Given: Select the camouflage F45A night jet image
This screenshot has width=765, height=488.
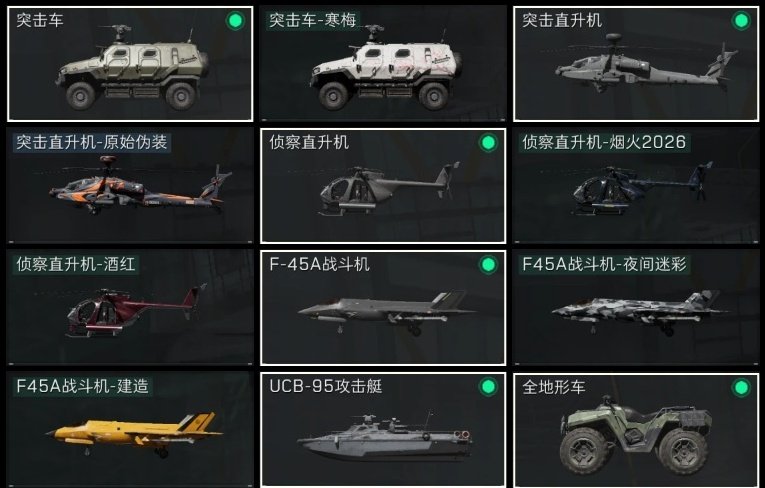Looking at the screenshot, I should [640, 312].
